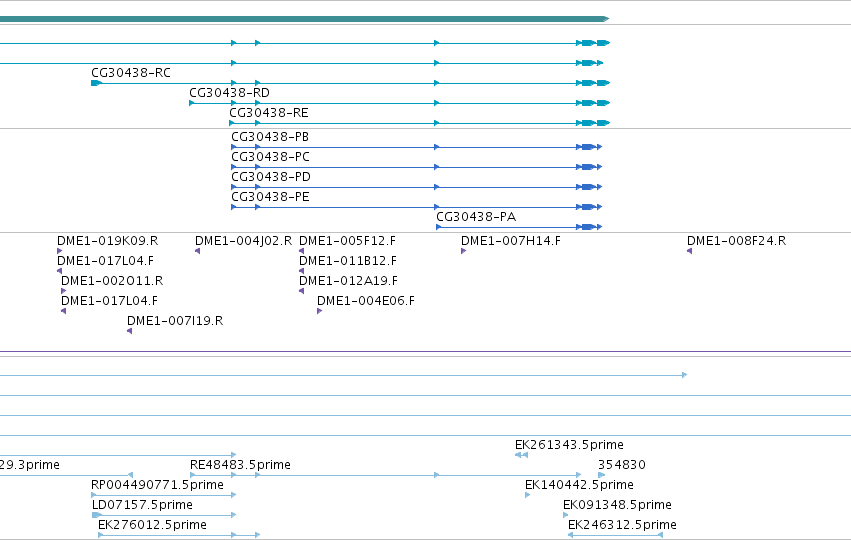This screenshot has width=851, height=540.
Task: Click the start exon block of CG30438-RC
Action: point(96,83)
